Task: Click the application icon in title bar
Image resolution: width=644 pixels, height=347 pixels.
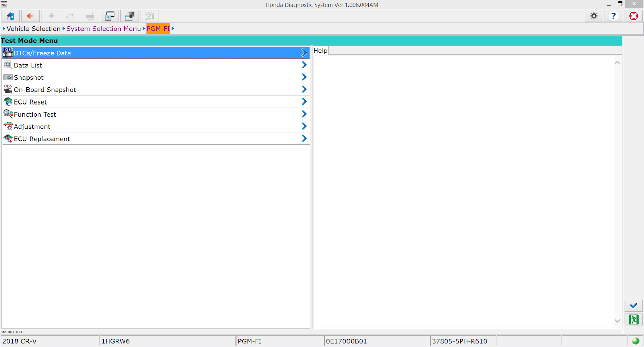Action: 4,4
